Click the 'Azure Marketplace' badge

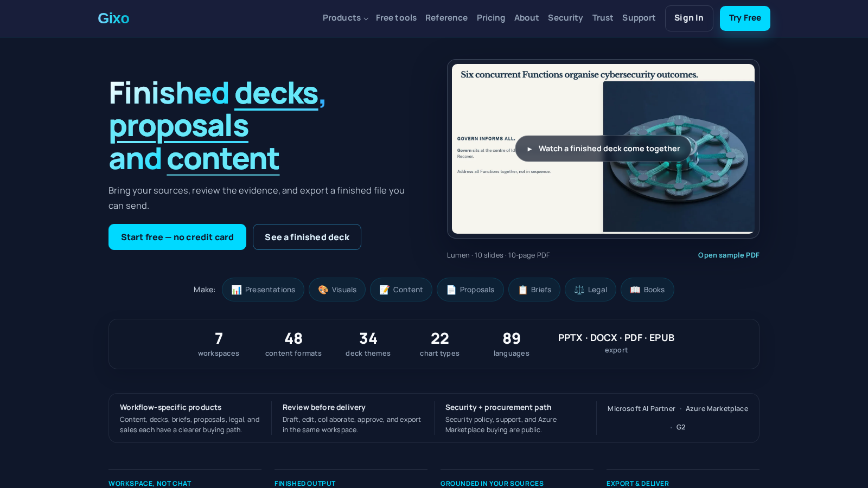coord(717,409)
